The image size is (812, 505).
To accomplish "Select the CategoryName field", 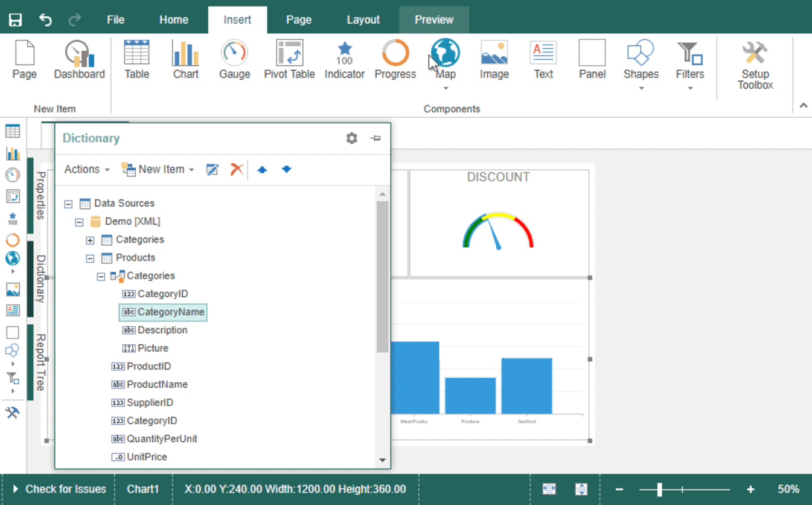I will [163, 312].
